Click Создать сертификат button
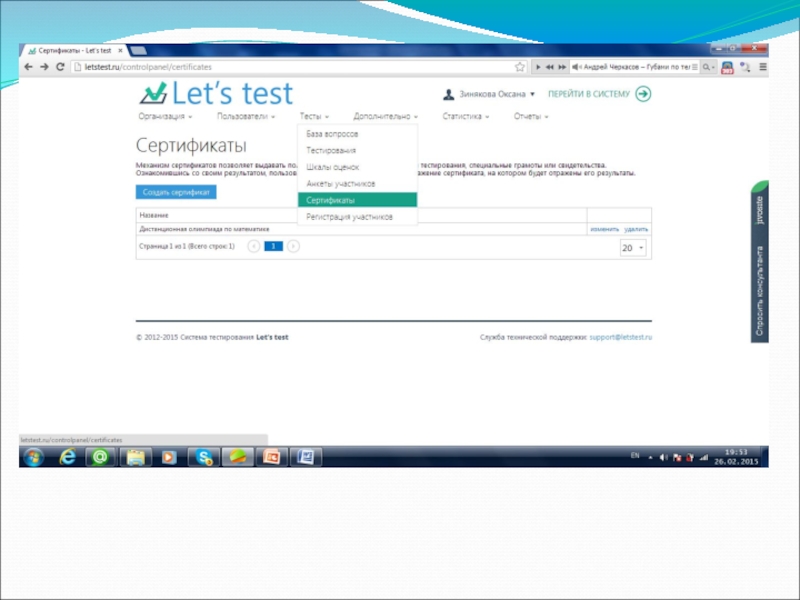Screen dimensions: 800x600 coord(176,192)
